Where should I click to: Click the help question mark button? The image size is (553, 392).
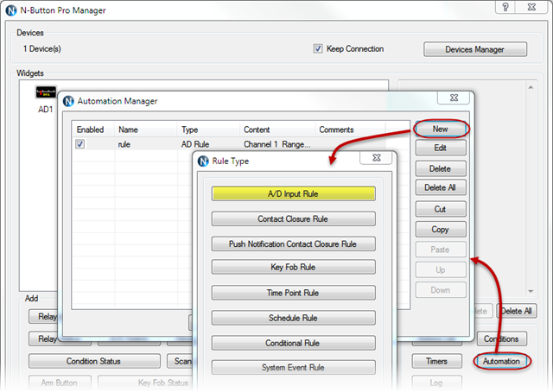505,7
